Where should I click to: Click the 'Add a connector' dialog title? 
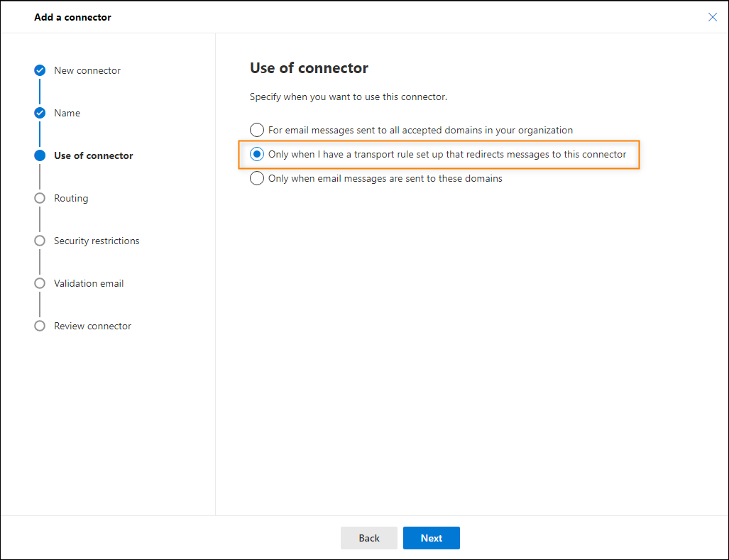pos(72,17)
